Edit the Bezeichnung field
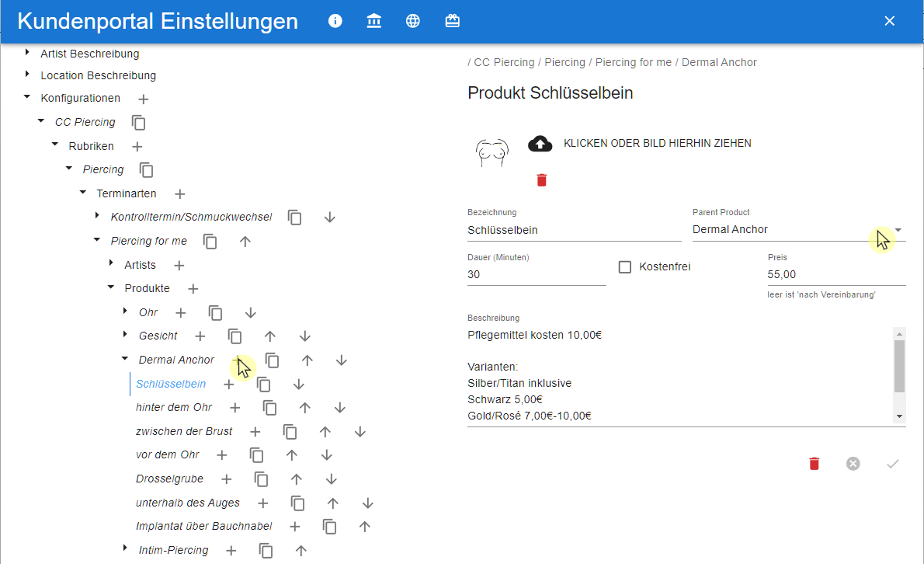The width and height of the screenshot is (924, 564). pyautogui.click(x=574, y=230)
